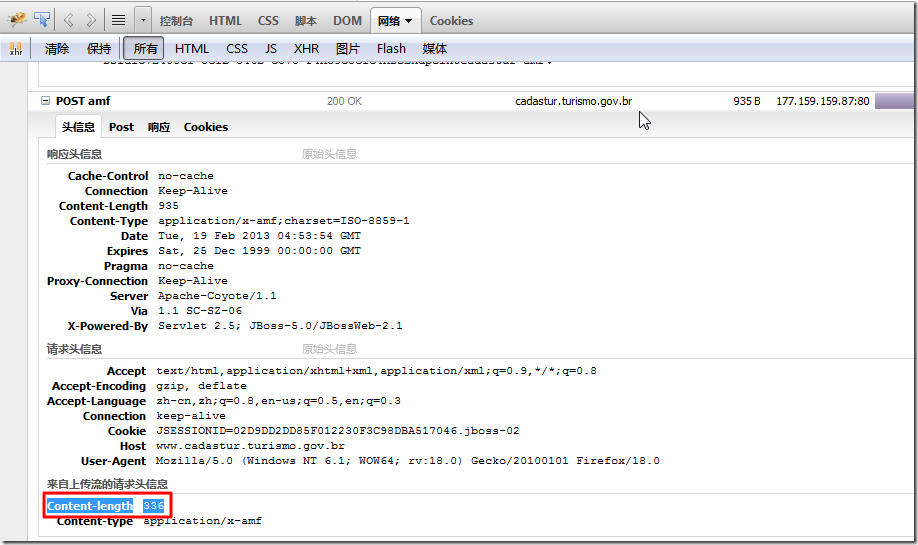Open the dropdown arrow beside the lines icon
The image size is (918, 545).
tap(142, 20)
